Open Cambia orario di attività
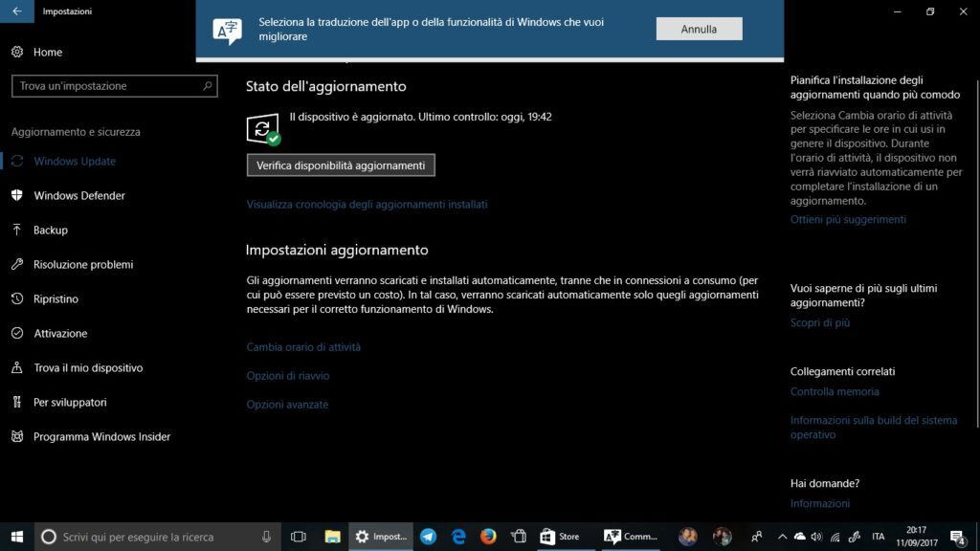 click(x=303, y=346)
